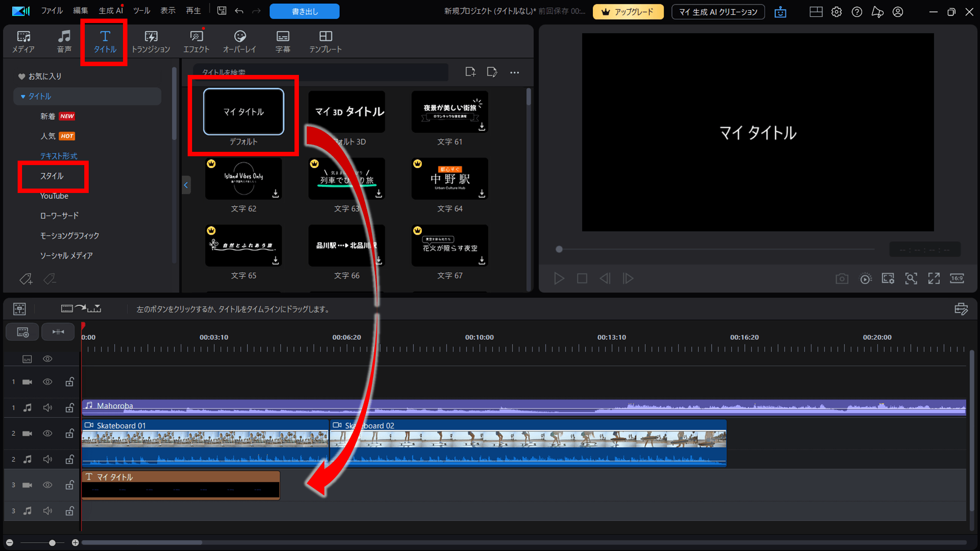Collapse the タイトル category tree

click(x=23, y=96)
